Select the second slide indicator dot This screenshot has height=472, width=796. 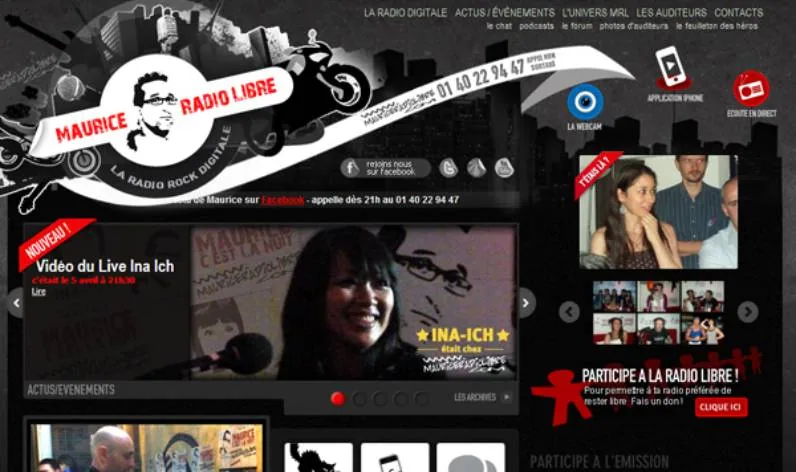(x=359, y=399)
